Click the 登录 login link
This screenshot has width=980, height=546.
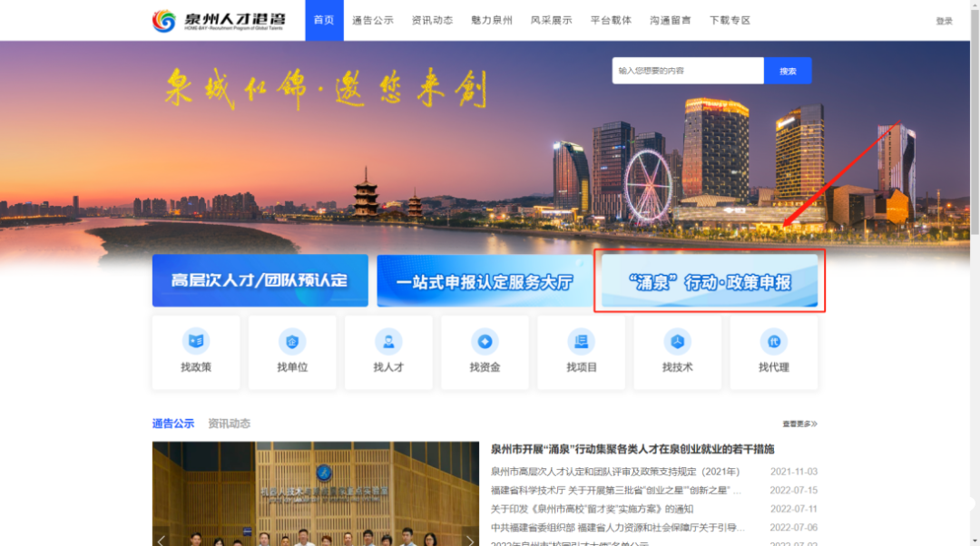(944, 21)
